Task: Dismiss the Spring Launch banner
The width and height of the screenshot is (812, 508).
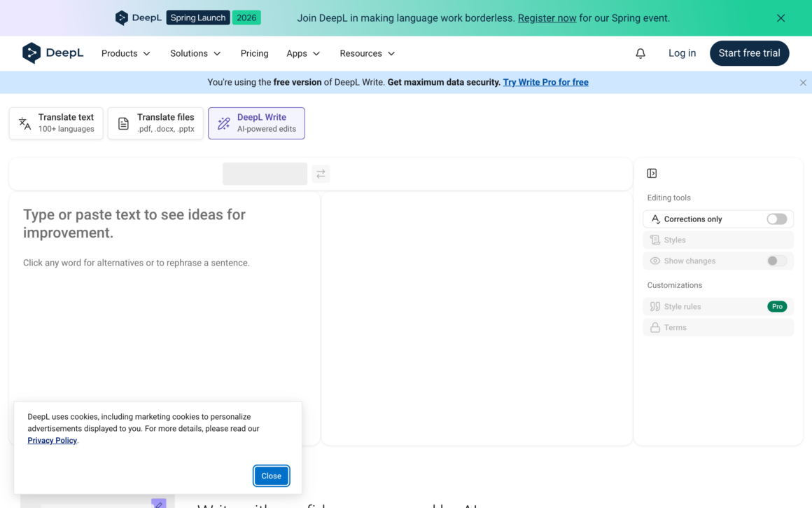Action: (x=780, y=18)
